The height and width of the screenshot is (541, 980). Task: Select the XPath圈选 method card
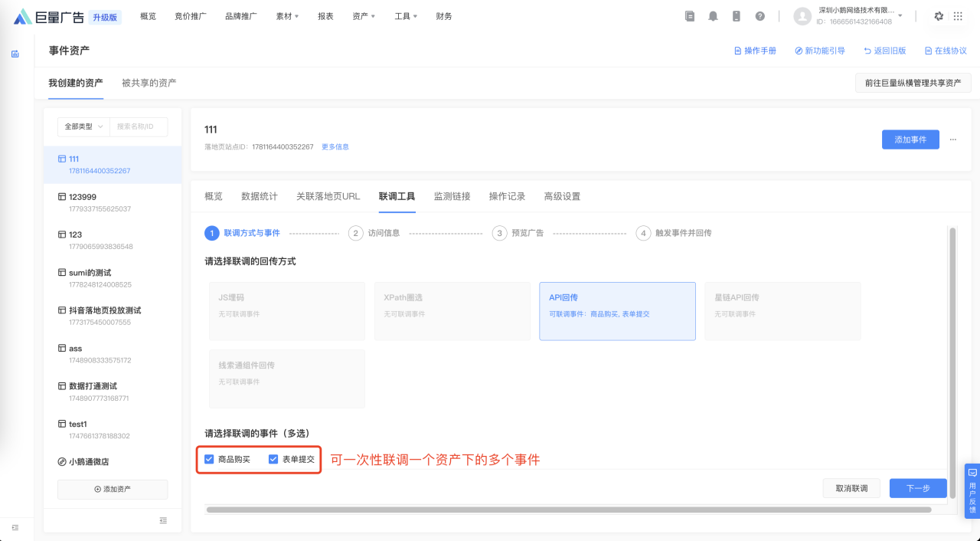[452, 311]
